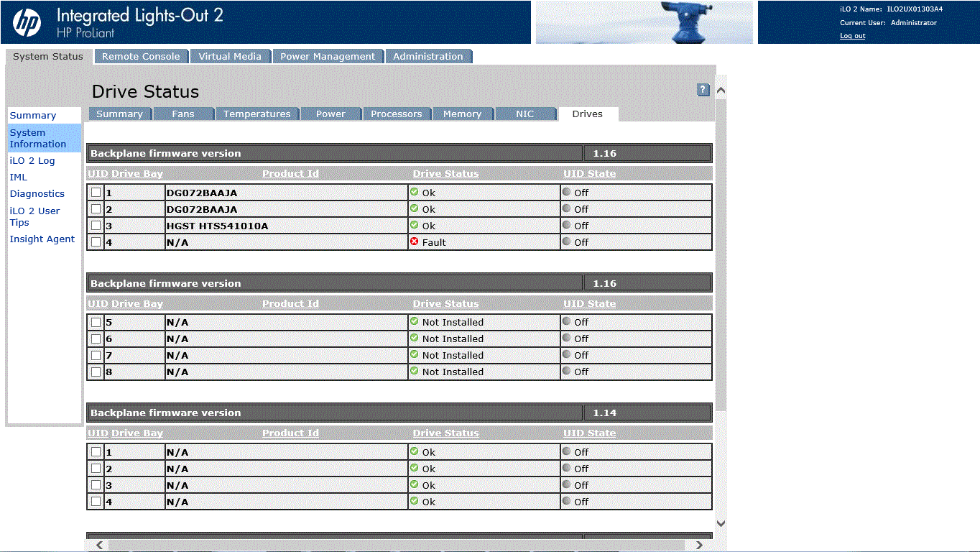980x552 pixels.
Task: Select checkbox for faulted drive bay 4
Action: (x=96, y=242)
